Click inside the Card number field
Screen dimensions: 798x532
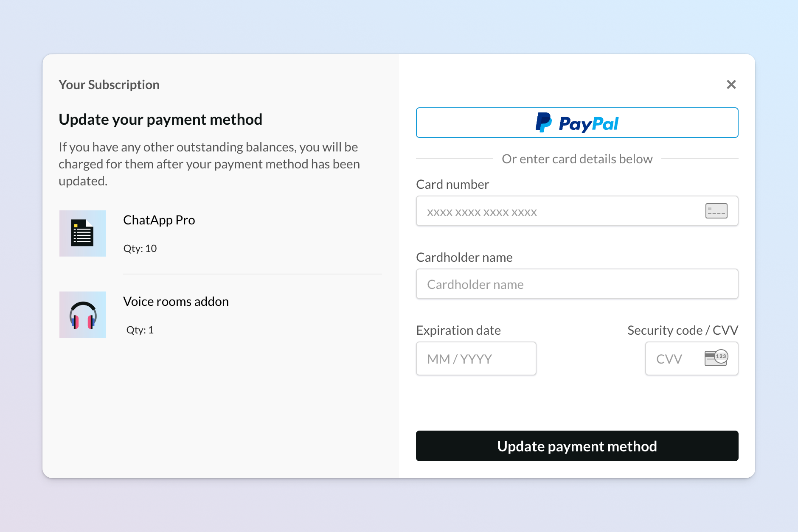pos(552,211)
